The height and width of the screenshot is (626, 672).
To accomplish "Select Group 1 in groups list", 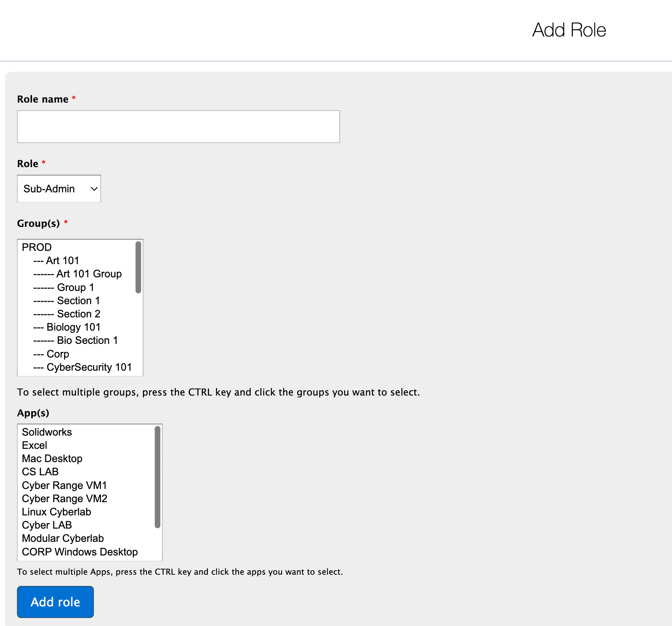I will (75, 287).
